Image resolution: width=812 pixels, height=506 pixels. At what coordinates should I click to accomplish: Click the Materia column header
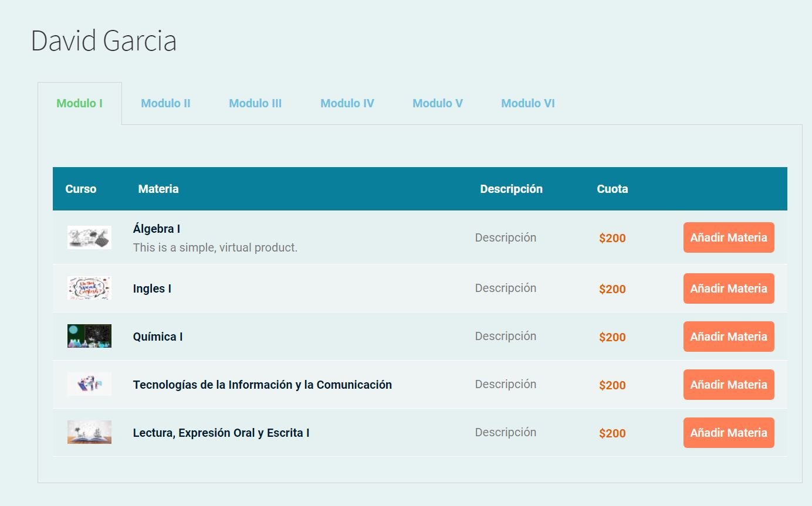[158, 189]
